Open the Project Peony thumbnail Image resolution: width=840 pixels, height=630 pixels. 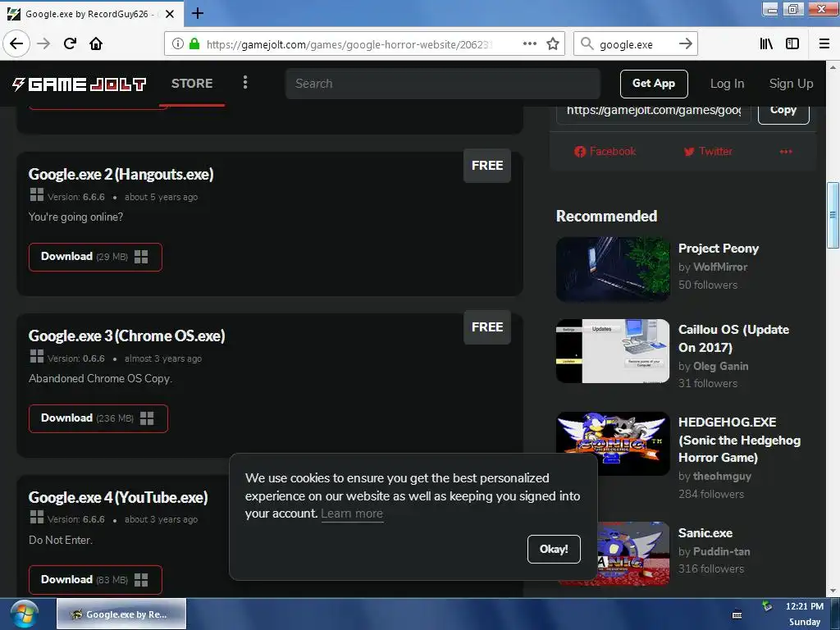click(613, 269)
